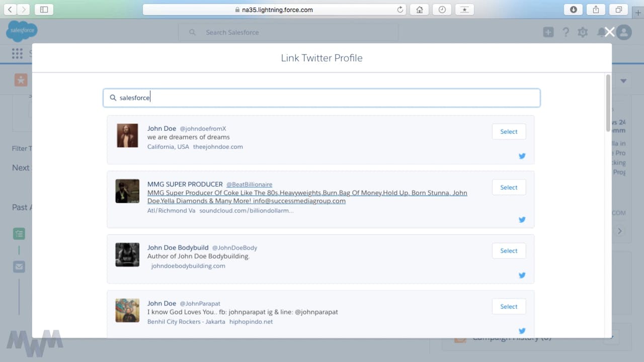This screenshot has width=644, height=362.
Task: Click the Safari share icon
Action: (x=596, y=10)
